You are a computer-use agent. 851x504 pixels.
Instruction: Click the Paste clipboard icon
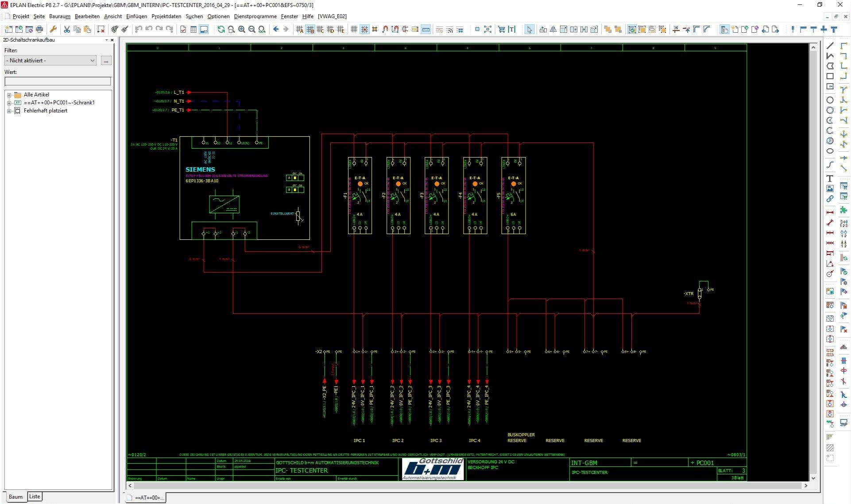tap(87, 29)
